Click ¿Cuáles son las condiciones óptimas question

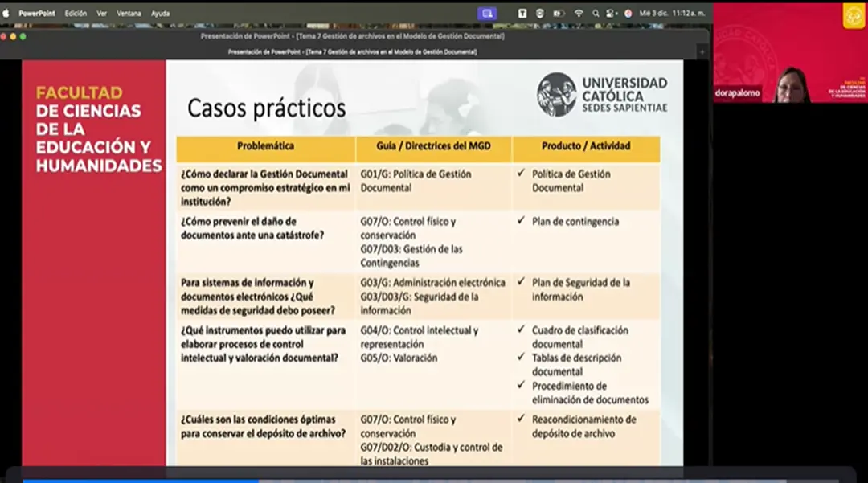[x=263, y=426]
